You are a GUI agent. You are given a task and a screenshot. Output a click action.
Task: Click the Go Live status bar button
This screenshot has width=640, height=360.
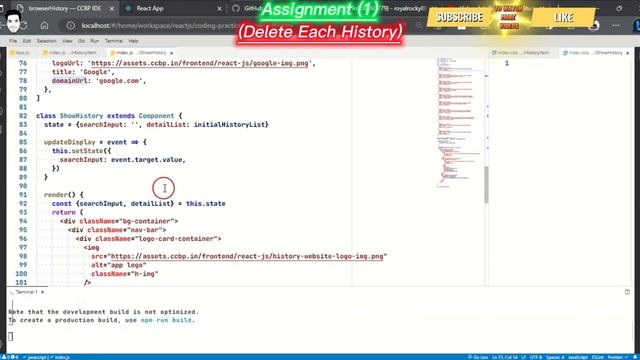coord(478,357)
